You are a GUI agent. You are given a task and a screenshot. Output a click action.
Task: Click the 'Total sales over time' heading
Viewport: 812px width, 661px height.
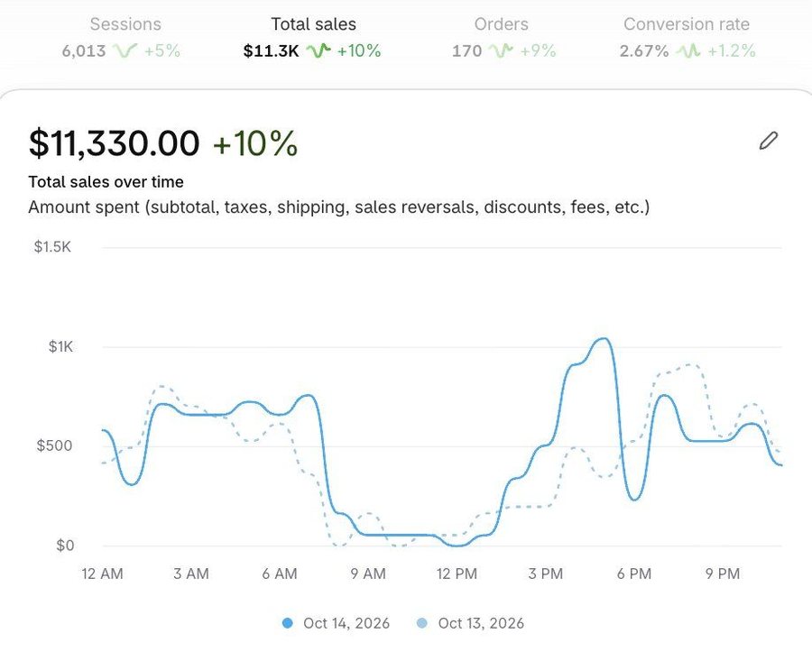[106, 181]
